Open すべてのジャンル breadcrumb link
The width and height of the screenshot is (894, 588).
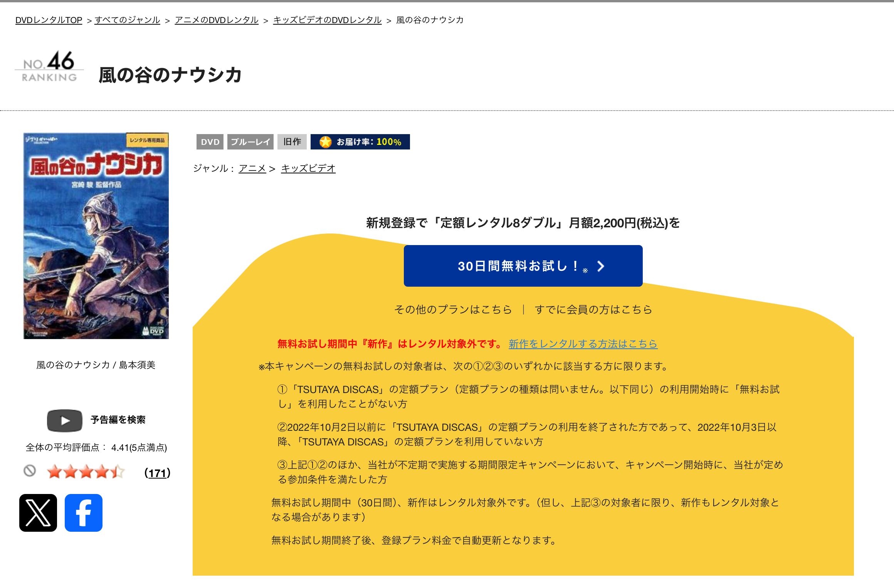click(x=127, y=20)
